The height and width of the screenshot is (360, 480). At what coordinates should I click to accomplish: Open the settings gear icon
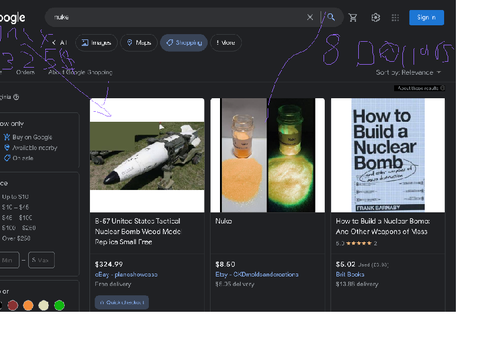click(376, 17)
